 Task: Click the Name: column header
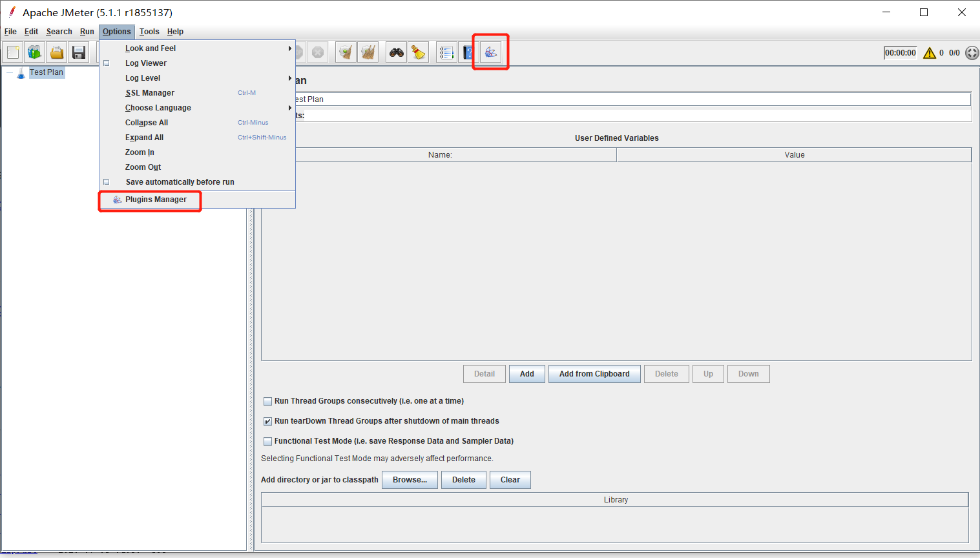440,155
